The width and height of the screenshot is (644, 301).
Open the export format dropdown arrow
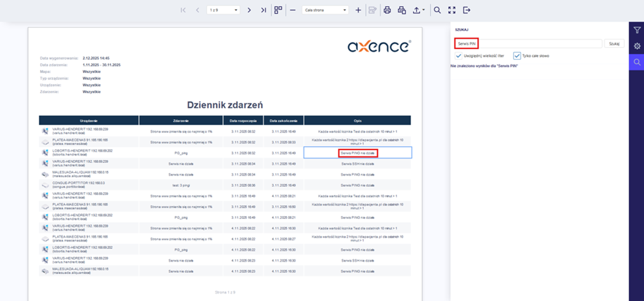tap(423, 10)
